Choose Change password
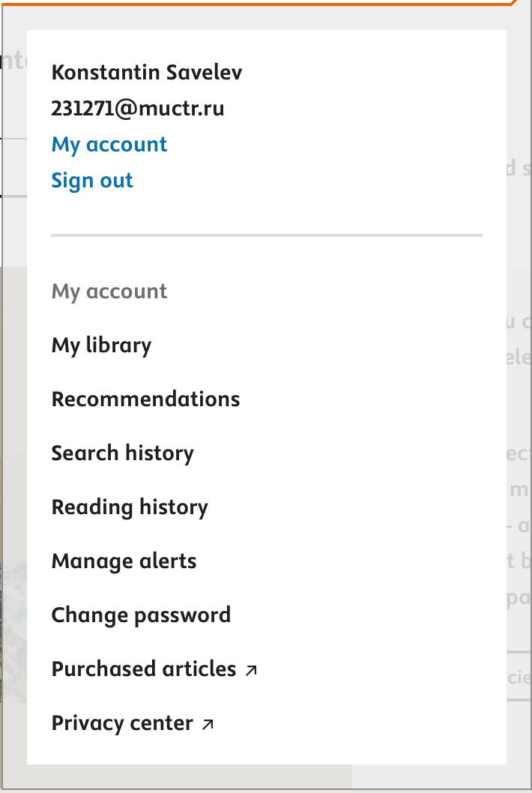The height and width of the screenshot is (793, 532). coord(141,615)
